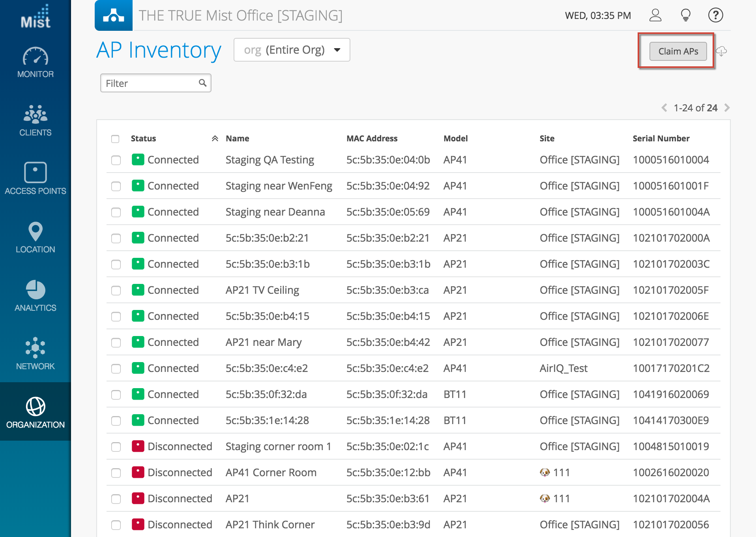This screenshot has width=756, height=537.
Task: Select the AP41 Corner Room checkbox
Action: click(x=116, y=473)
